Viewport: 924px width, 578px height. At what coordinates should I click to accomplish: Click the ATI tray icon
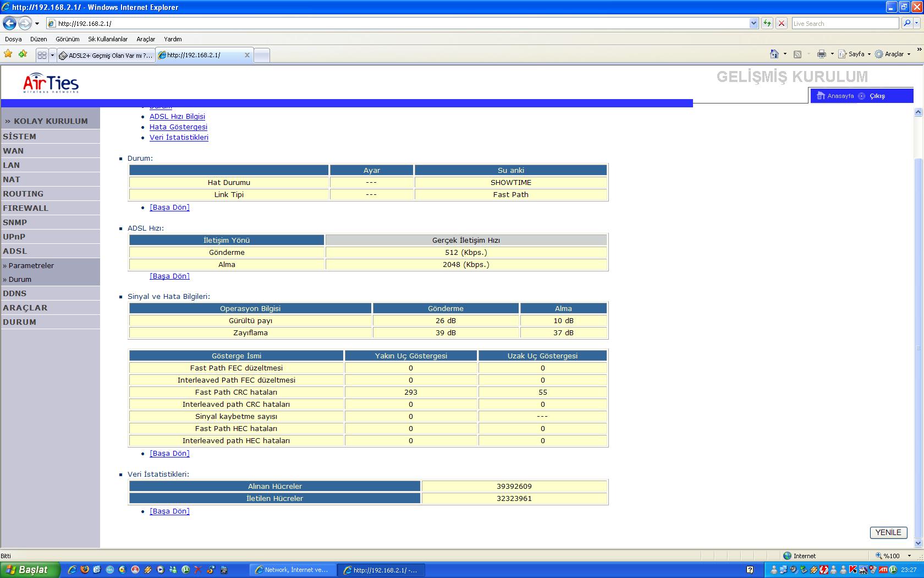click(x=883, y=570)
